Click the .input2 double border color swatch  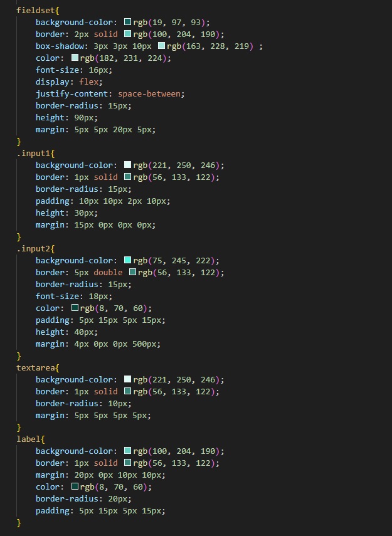click(133, 272)
